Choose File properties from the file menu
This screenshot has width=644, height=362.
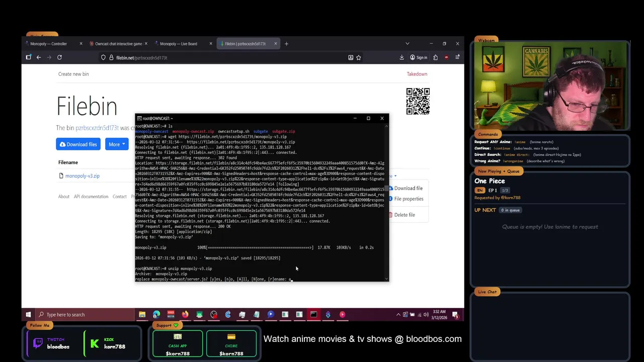click(409, 199)
